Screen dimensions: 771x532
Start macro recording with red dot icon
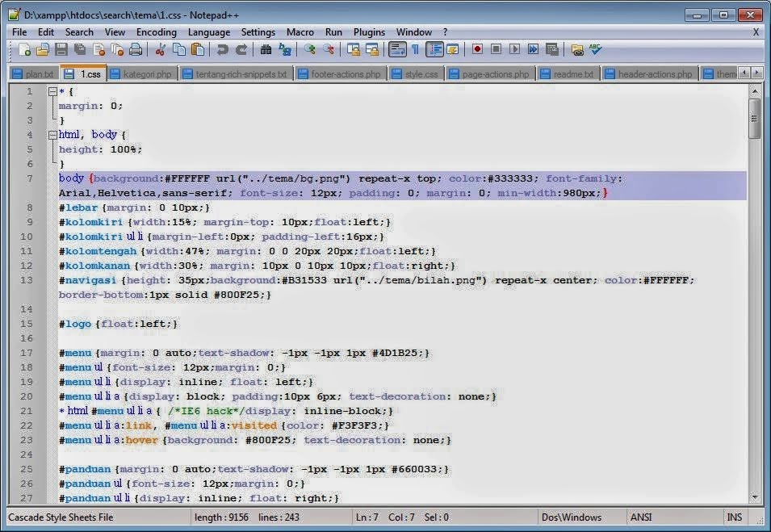pyautogui.click(x=477, y=49)
